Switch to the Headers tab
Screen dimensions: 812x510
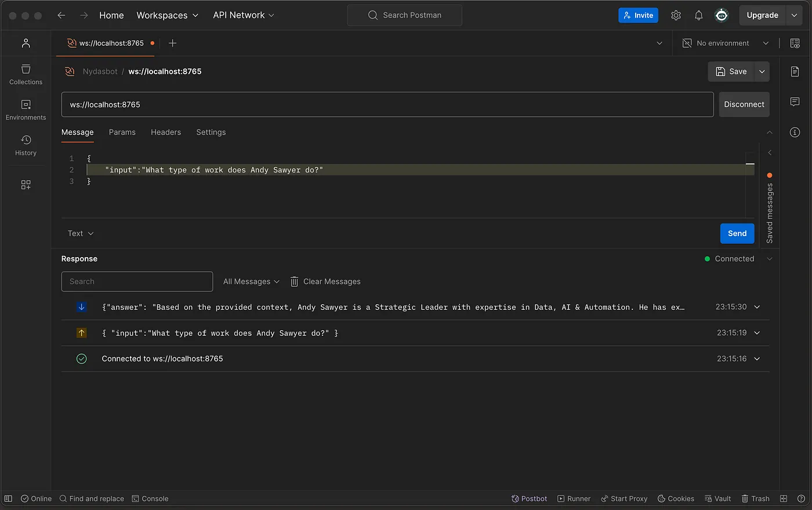(166, 132)
